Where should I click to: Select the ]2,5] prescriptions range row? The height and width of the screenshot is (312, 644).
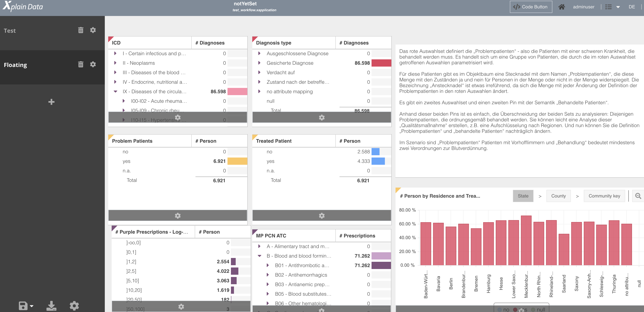click(181, 271)
